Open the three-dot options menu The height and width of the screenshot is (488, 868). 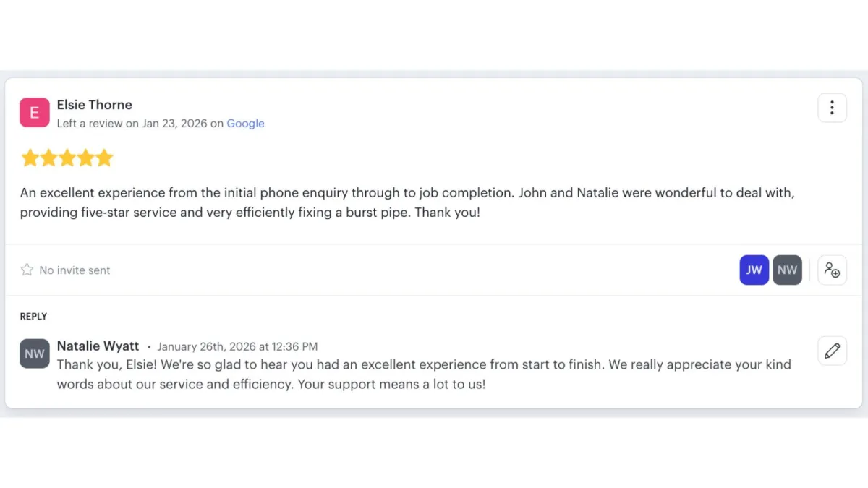coord(832,108)
